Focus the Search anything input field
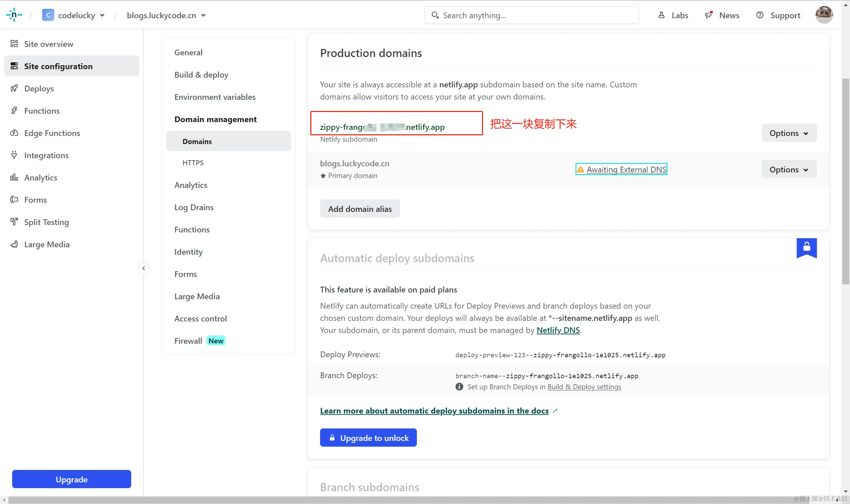The image size is (850, 504). click(x=532, y=15)
